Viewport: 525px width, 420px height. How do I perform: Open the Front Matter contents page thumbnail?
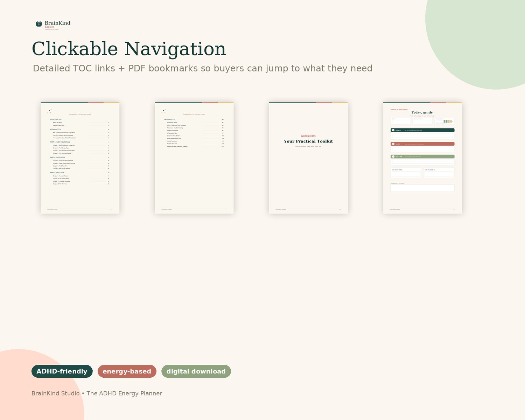80,158
